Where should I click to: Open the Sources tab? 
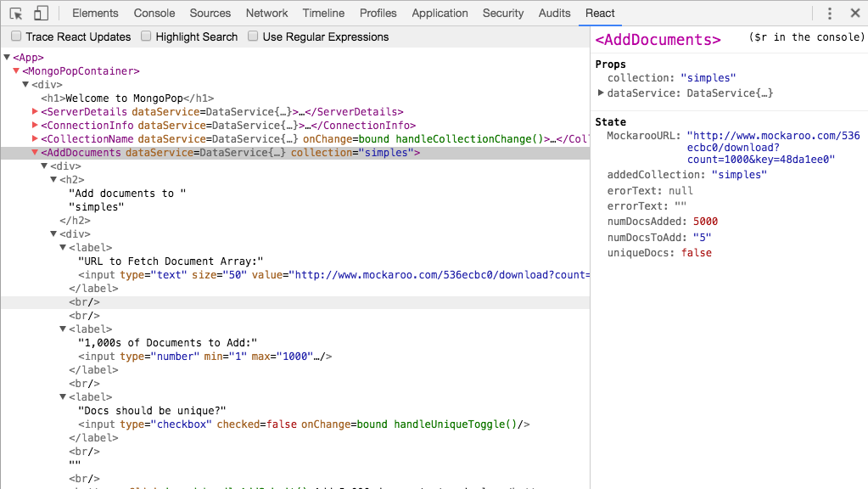210,14
